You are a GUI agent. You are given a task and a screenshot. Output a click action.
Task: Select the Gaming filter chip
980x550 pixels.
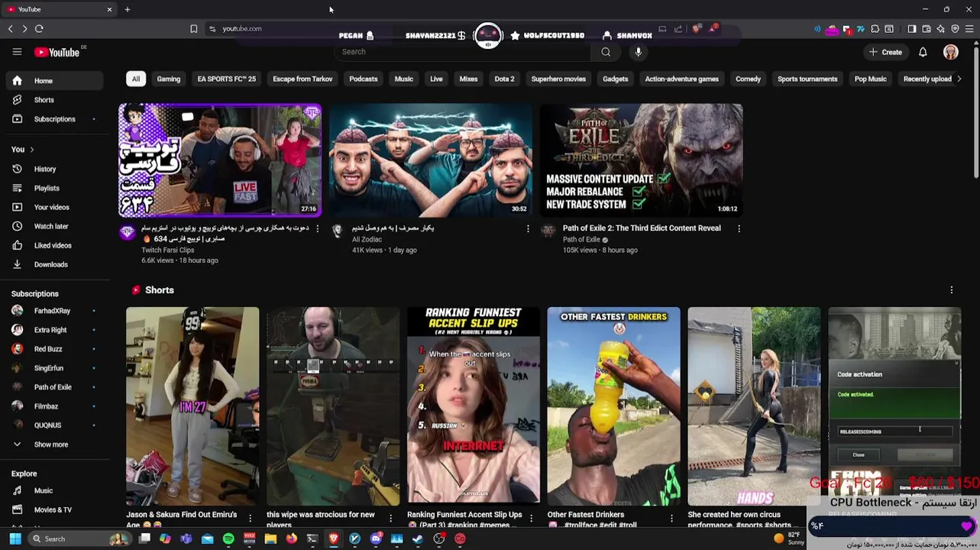tap(169, 79)
